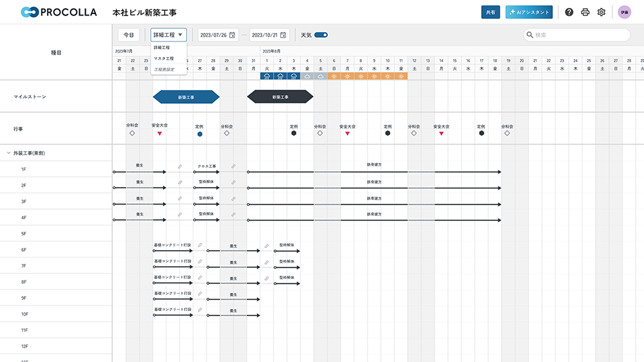The height and width of the screenshot is (362, 644).
Task: Select the クロス工事 task bar in 1F row
Action: (207, 172)
